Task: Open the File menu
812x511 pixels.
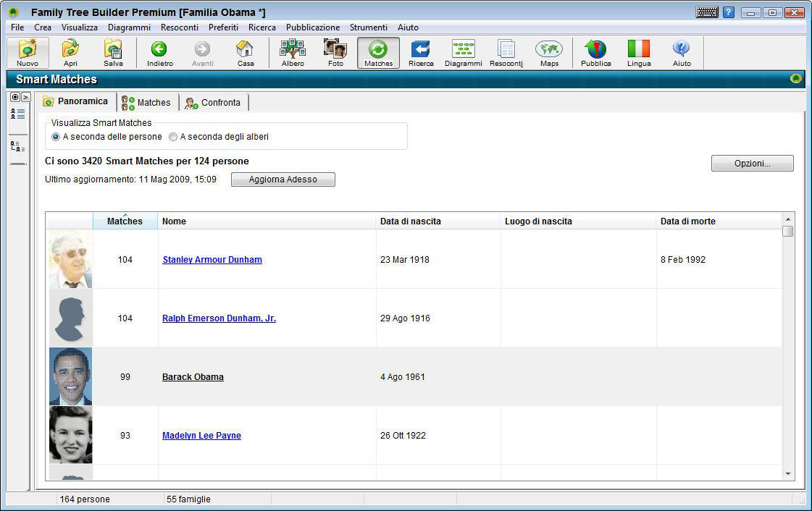Action: pos(17,28)
